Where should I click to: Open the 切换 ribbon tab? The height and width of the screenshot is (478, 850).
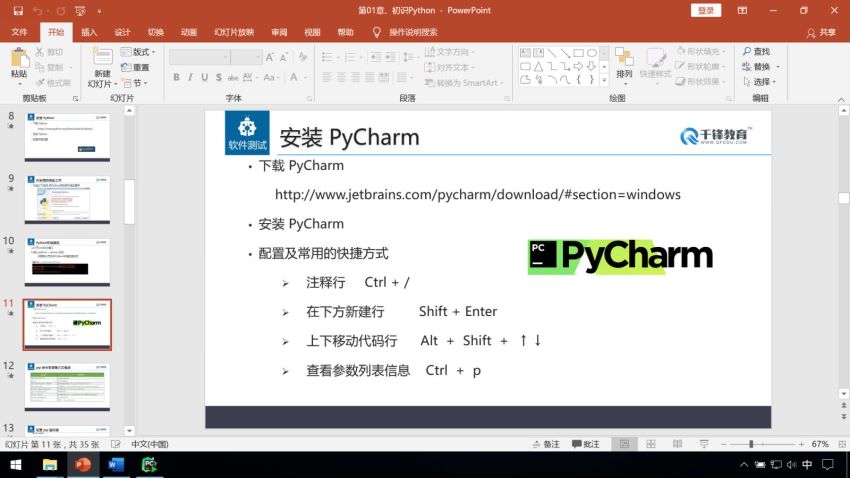point(156,32)
